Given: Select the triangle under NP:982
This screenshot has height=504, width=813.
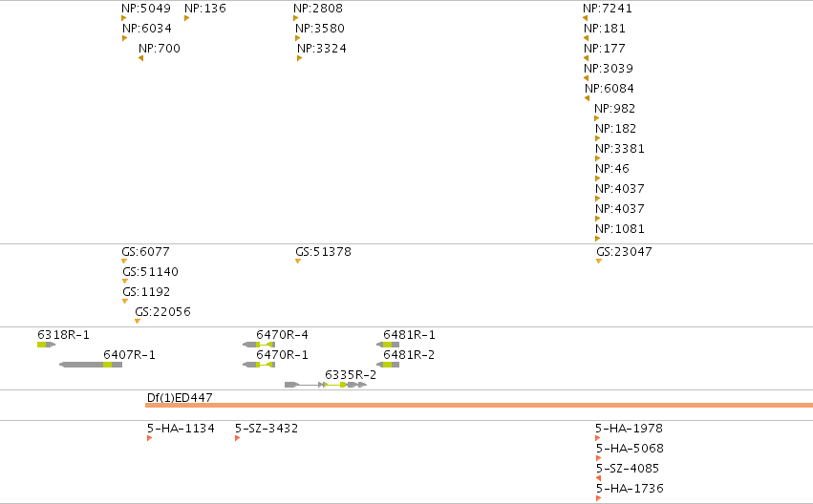Looking at the screenshot, I should coord(597,118).
